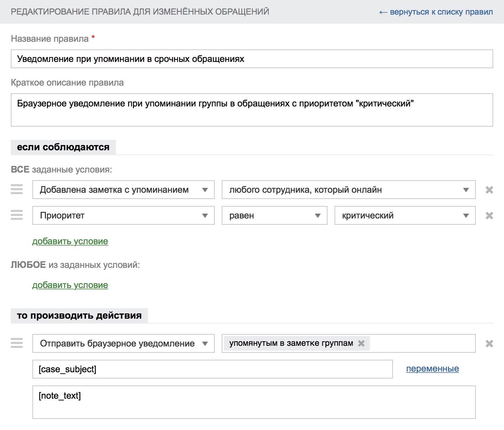Remove the 'упомянутым в заметке группам' tag
The width and height of the screenshot is (504, 430).
click(x=361, y=343)
